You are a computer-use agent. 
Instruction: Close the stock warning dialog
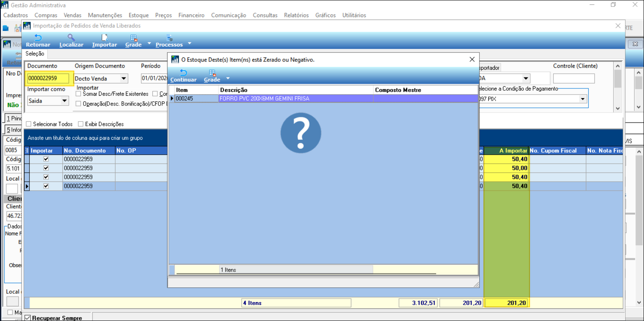[x=472, y=59]
